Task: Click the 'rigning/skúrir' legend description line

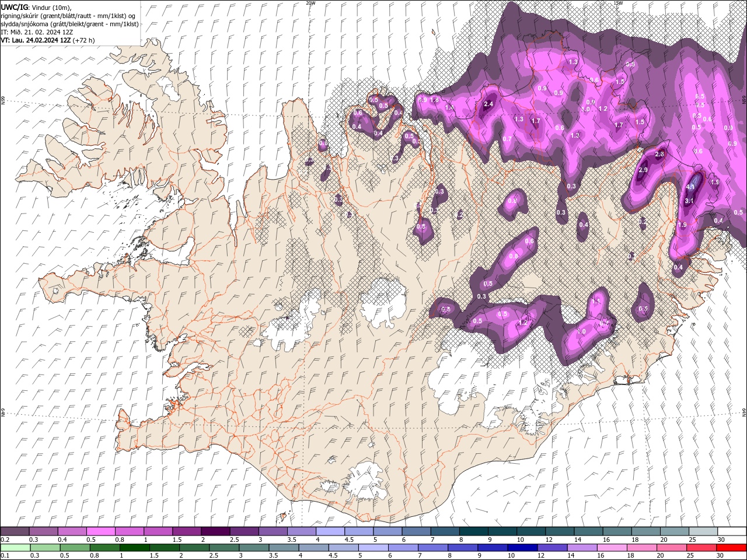Action: coord(68,15)
